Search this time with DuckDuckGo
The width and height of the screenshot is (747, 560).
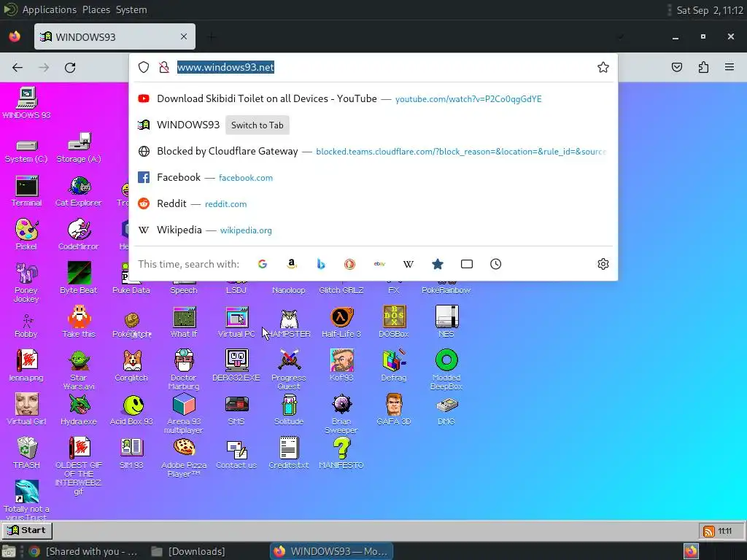349,264
